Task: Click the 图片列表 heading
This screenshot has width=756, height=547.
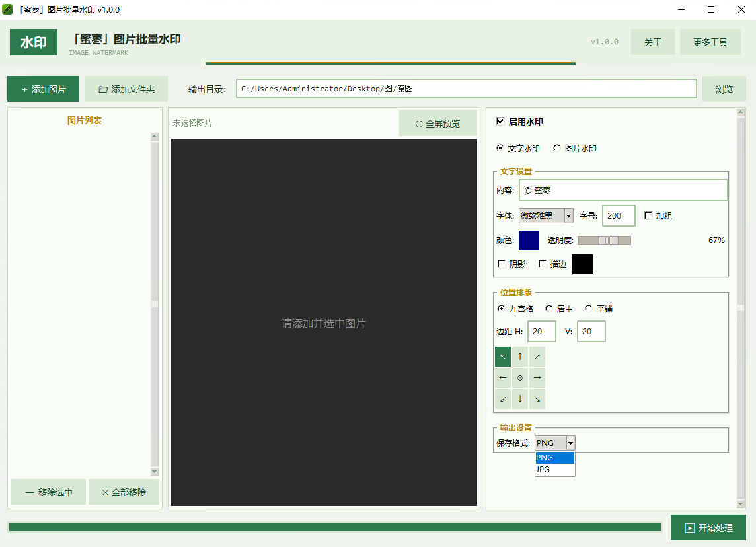Action: [85, 120]
